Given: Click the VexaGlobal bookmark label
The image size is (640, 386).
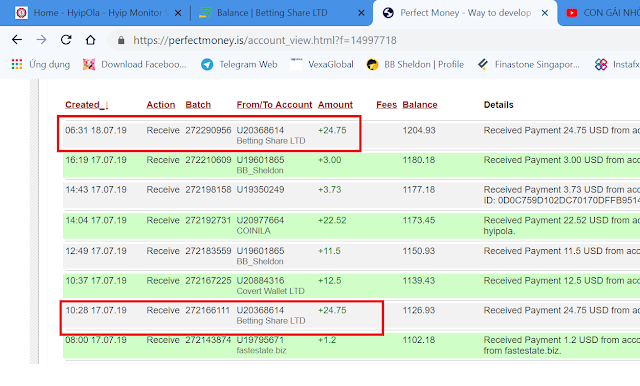Looking at the screenshot, I should [x=331, y=64].
